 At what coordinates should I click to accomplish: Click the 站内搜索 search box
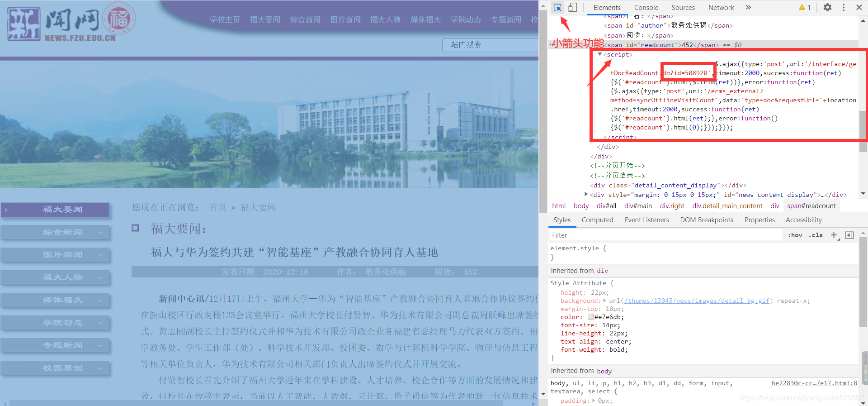point(490,45)
